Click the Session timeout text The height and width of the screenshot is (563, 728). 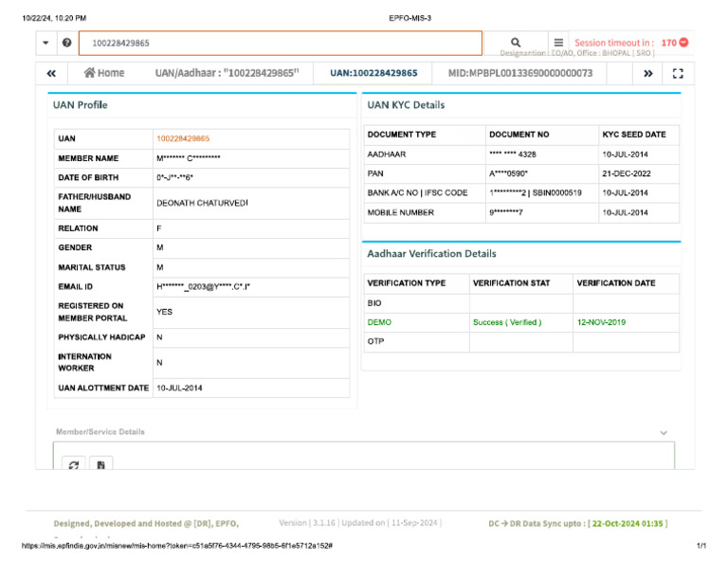click(x=614, y=43)
